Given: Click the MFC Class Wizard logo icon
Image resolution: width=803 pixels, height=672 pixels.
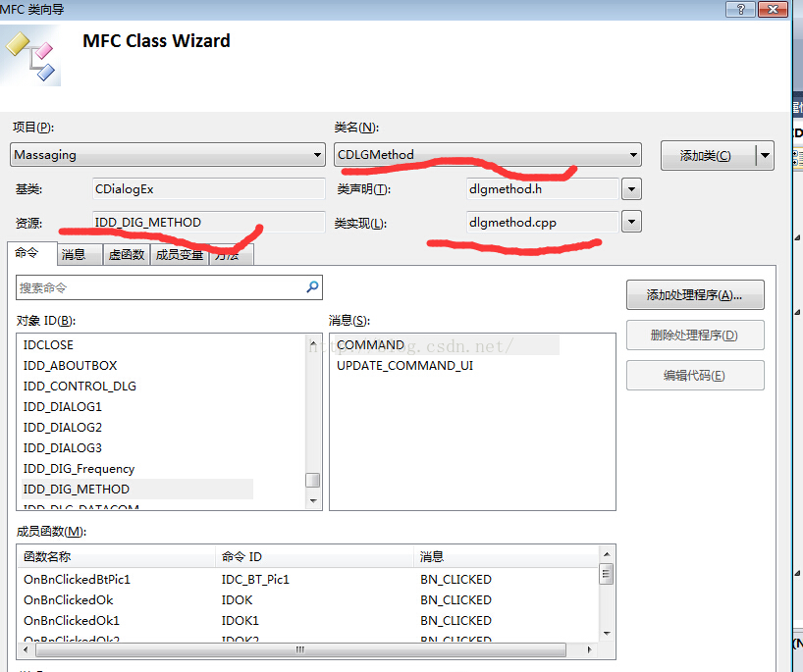Looking at the screenshot, I should click(30, 55).
